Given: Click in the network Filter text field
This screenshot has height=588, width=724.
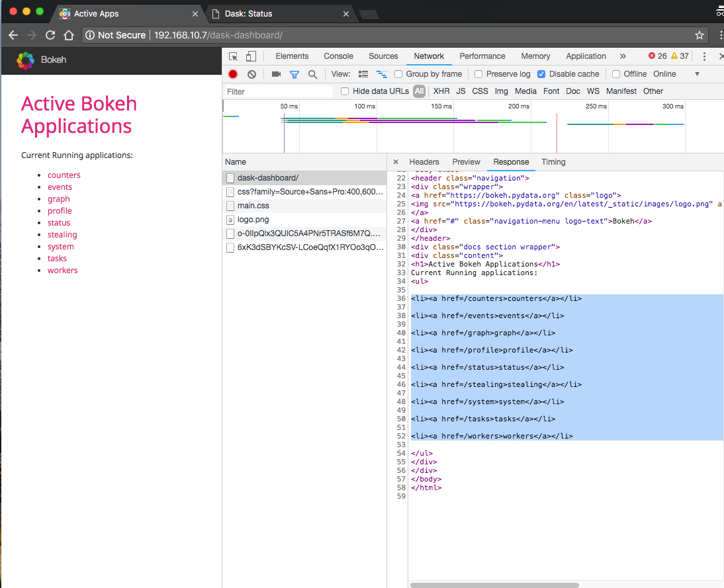Looking at the screenshot, I should (278, 92).
